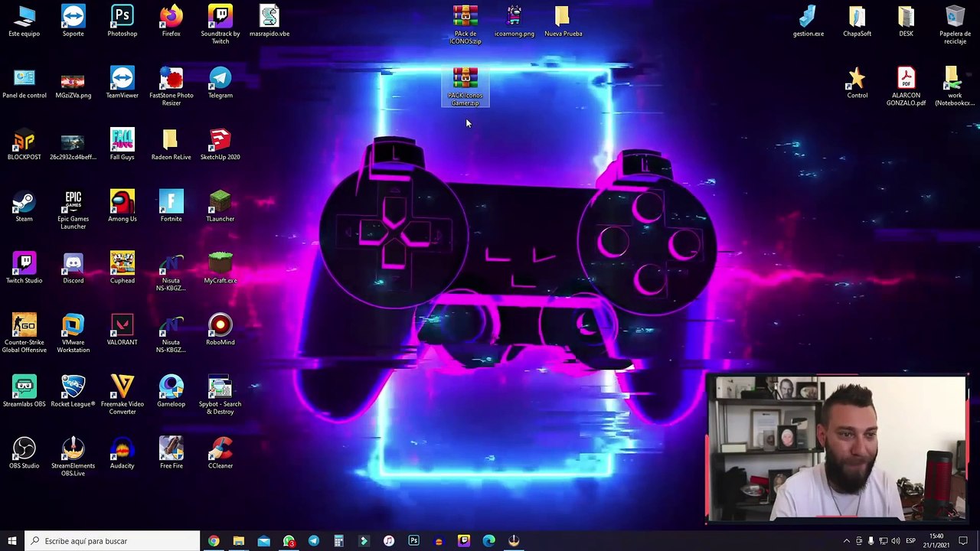
Task: Select the Telegram desktop icon
Action: pos(220,83)
